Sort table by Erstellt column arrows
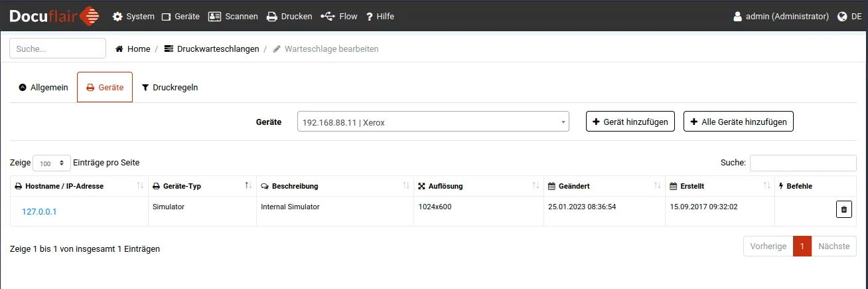The height and width of the screenshot is (289, 868). (x=766, y=186)
